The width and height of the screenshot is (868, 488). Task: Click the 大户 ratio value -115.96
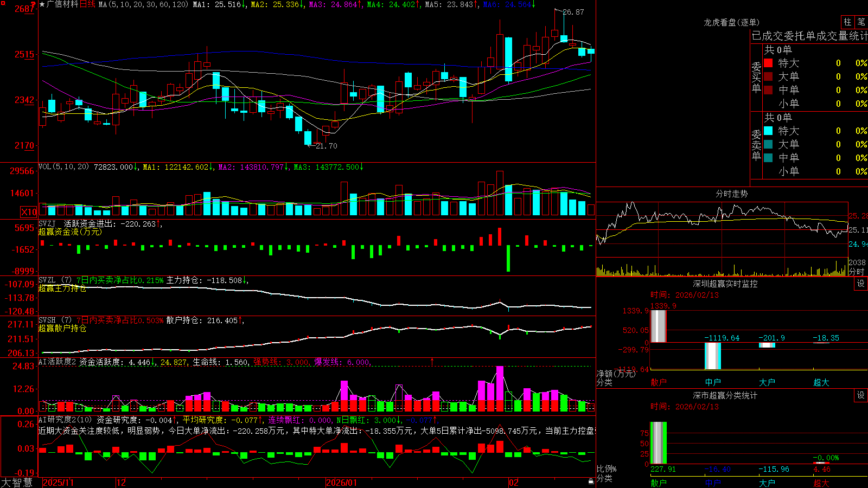[x=774, y=469]
